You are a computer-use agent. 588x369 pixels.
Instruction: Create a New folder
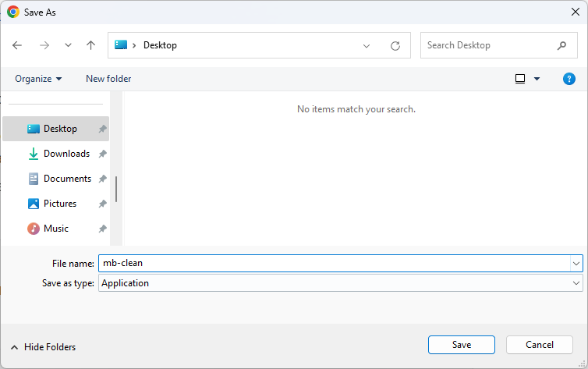tap(108, 79)
